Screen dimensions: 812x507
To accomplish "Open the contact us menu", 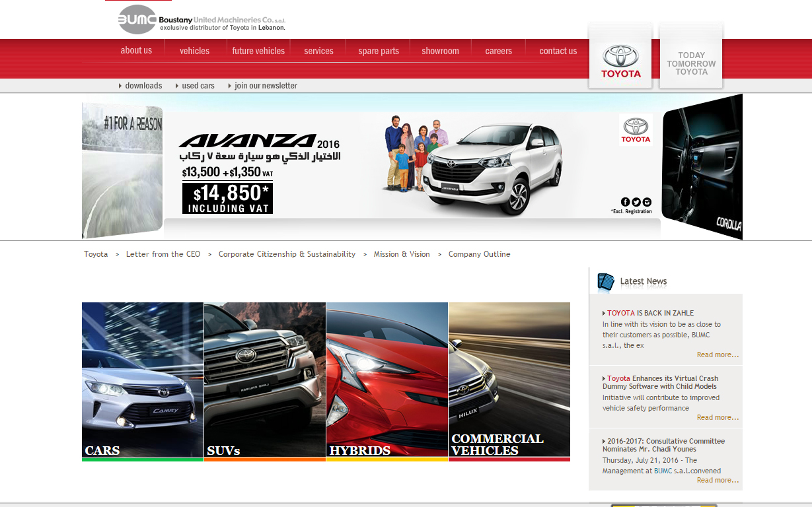I will coord(558,51).
